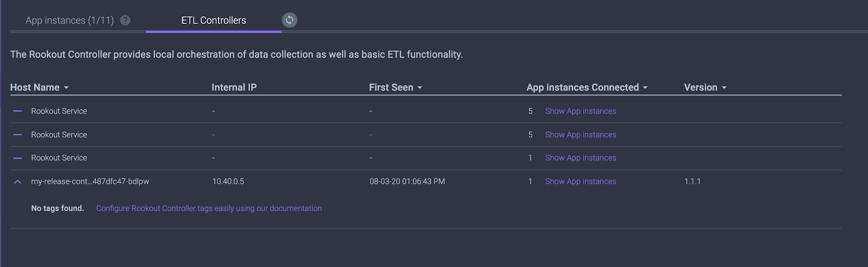Show App instances for my-release-cont host

tap(580, 181)
